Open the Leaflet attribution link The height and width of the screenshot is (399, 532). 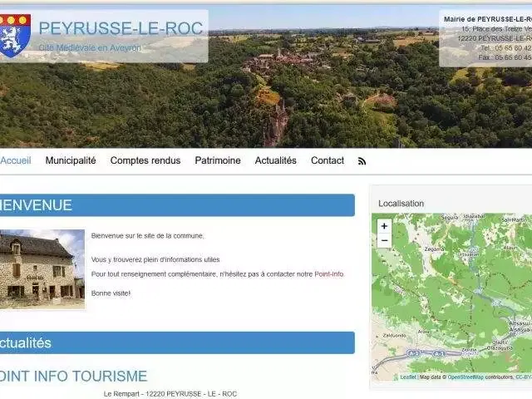coord(407,377)
